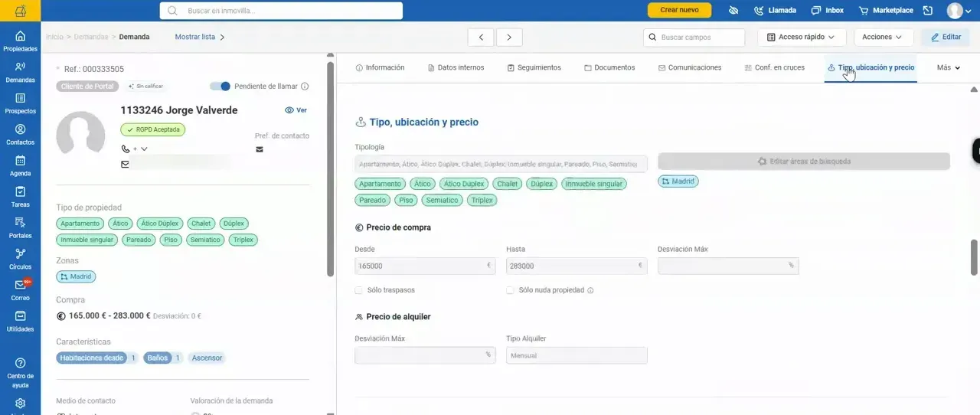Click Desde price field 165000
This screenshot has width=980, height=415.
tap(425, 266)
